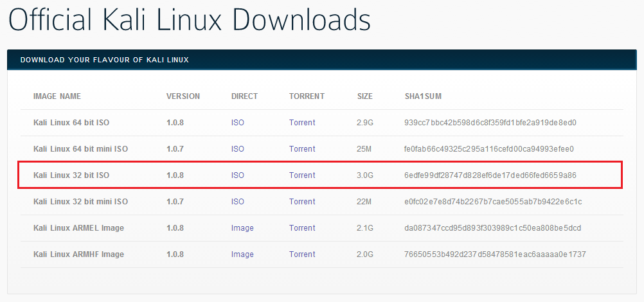Click the 2.9G size value
The width and height of the screenshot is (644, 302).
(x=365, y=123)
